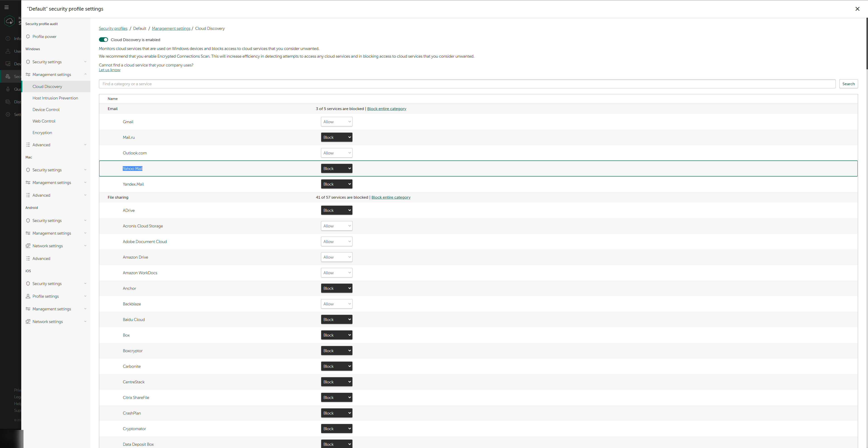
Task: Open the Yandex.Mail Block dropdown
Action: tap(336, 184)
